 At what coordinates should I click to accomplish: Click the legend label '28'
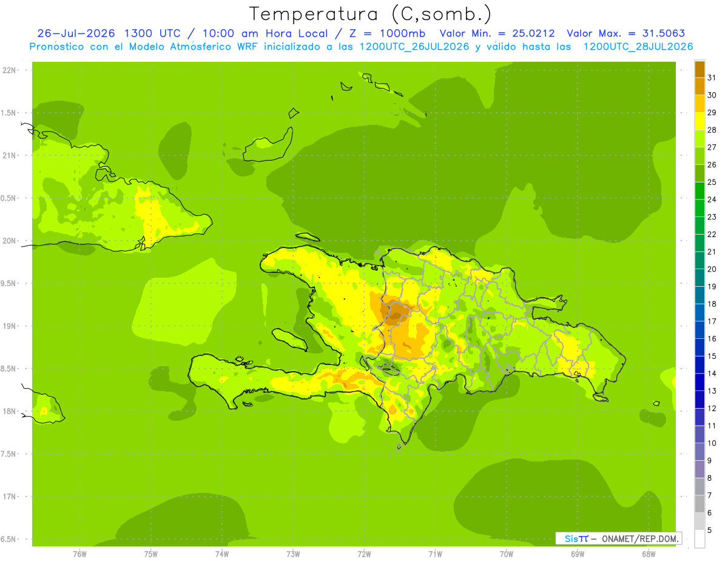pyautogui.click(x=712, y=130)
